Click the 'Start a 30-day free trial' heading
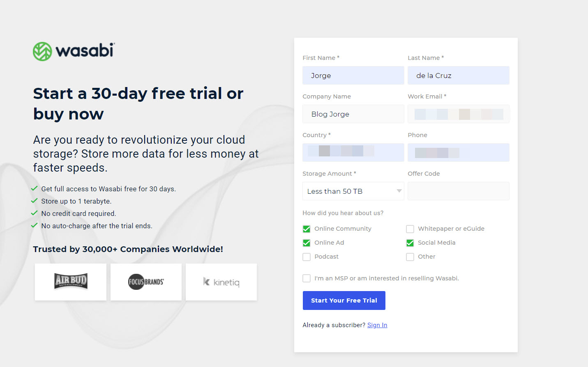This screenshot has width=588, height=367. (x=138, y=103)
